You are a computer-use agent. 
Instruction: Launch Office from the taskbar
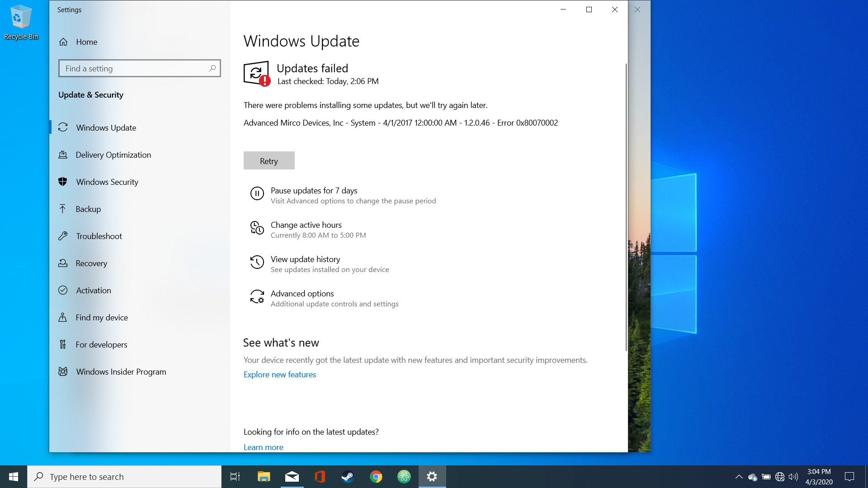[x=320, y=477]
